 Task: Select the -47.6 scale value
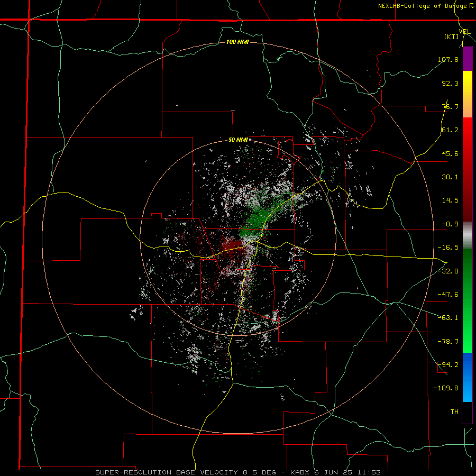click(x=448, y=295)
